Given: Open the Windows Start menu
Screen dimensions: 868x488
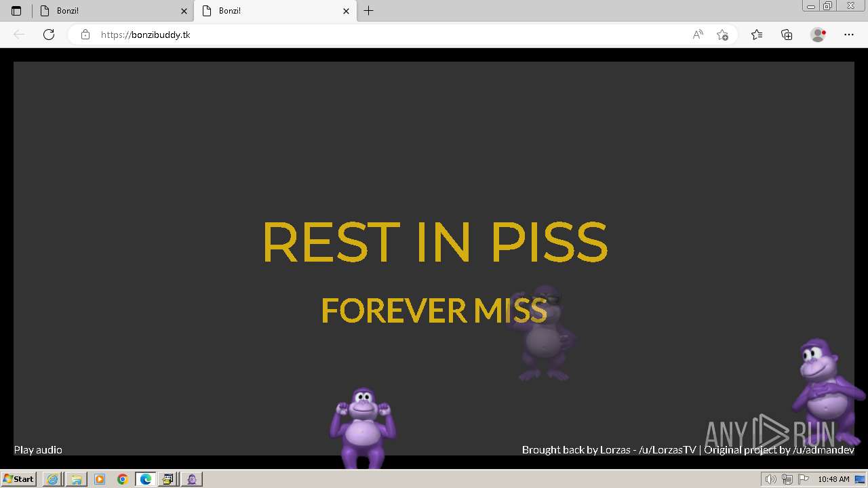Looking at the screenshot, I should pos(18,479).
